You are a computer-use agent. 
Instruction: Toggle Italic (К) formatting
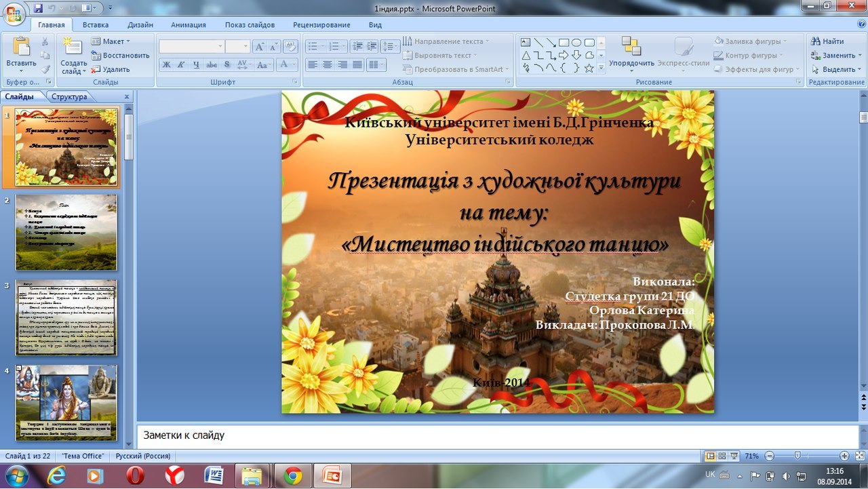[x=181, y=65]
